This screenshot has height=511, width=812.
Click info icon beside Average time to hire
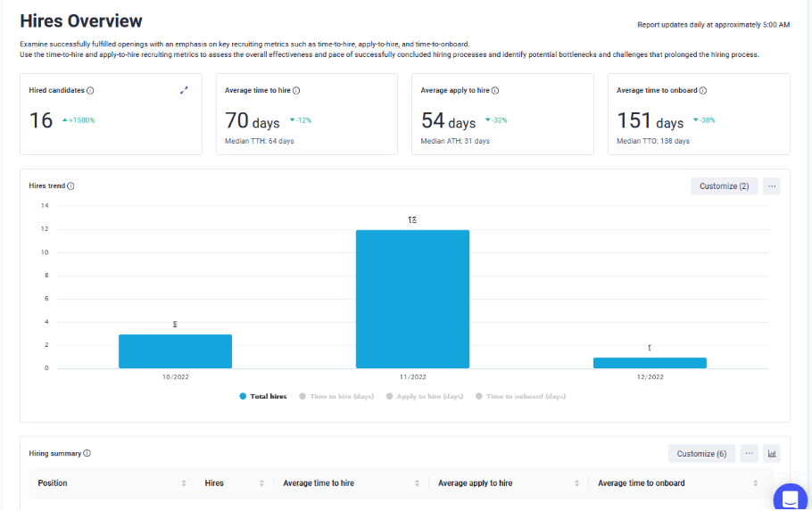point(296,91)
